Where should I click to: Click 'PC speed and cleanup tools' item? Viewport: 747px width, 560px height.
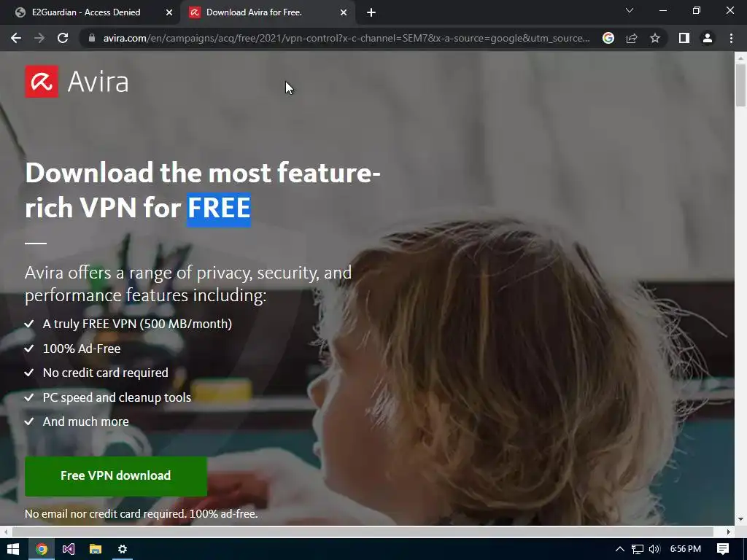coord(117,397)
